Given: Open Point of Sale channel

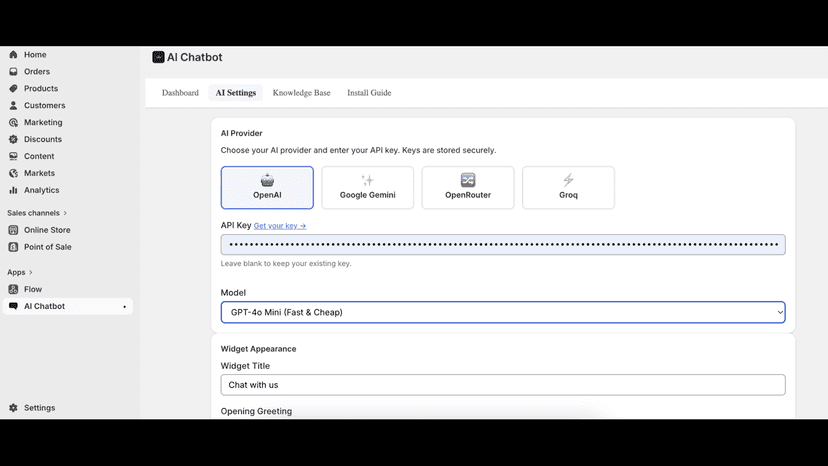Looking at the screenshot, I should point(48,247).
